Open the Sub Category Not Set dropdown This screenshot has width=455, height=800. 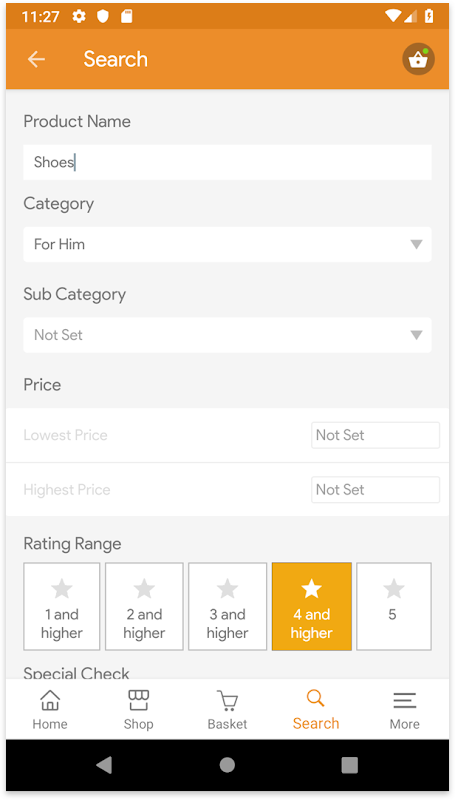point(228,335)
